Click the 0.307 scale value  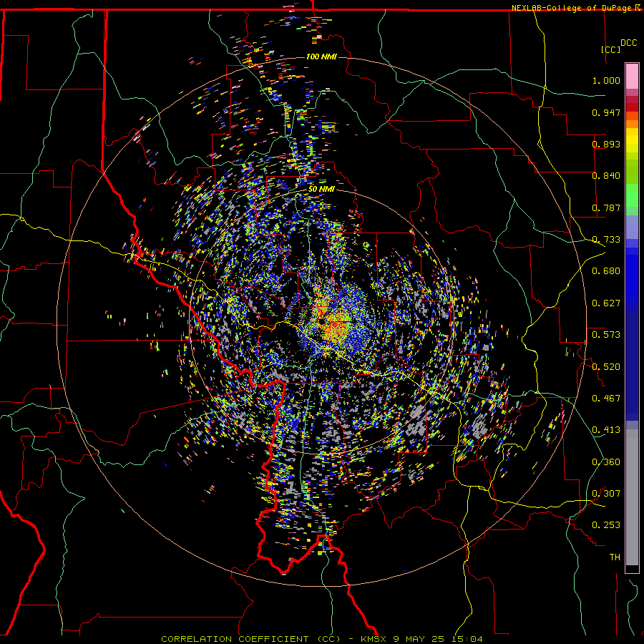606,494
